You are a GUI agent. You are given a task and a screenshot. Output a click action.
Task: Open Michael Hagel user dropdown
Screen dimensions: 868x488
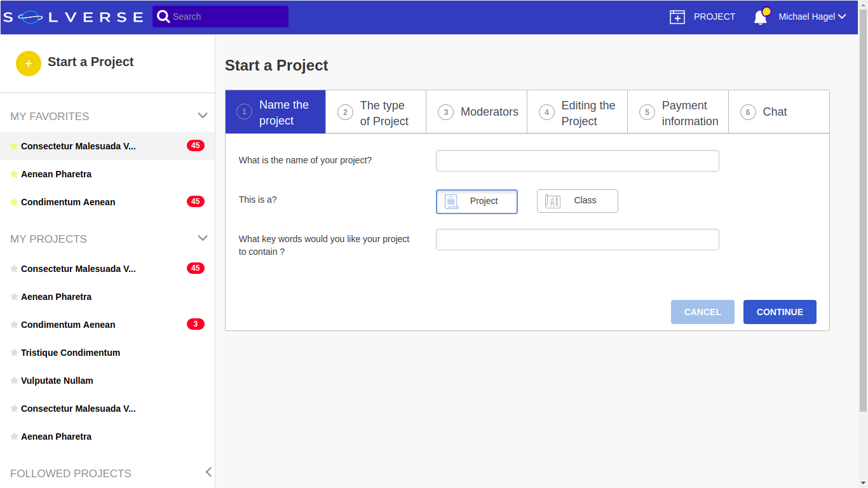(x=812, y=17)
